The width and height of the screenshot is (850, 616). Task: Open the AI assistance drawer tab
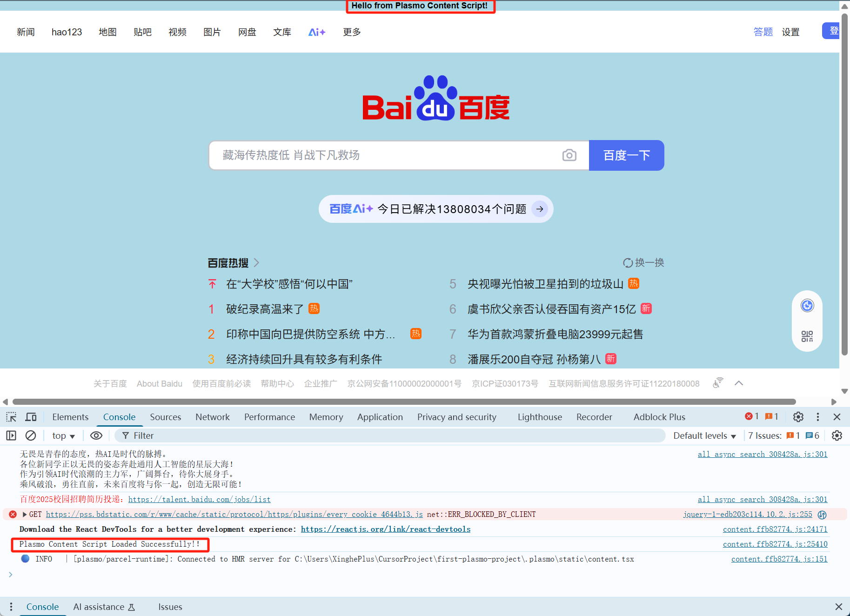tap(104, 607)
